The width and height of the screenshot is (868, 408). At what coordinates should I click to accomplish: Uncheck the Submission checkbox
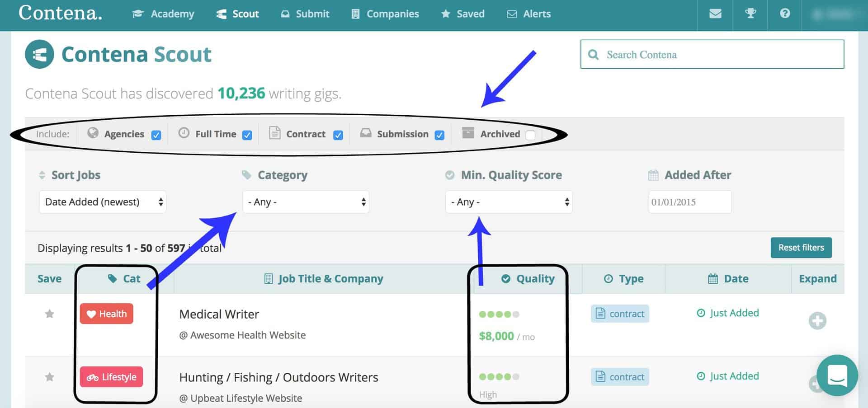pyautogui.click(x=439, y=135)
